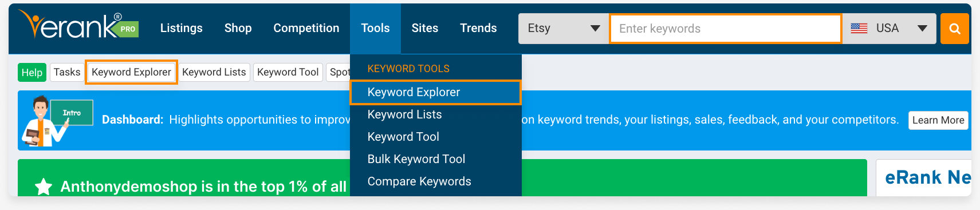Image resolution: width=980 pixels, height=210 pixels.
Task: Click Keyword Explorer shortcut button
Action: pos(131,72)
